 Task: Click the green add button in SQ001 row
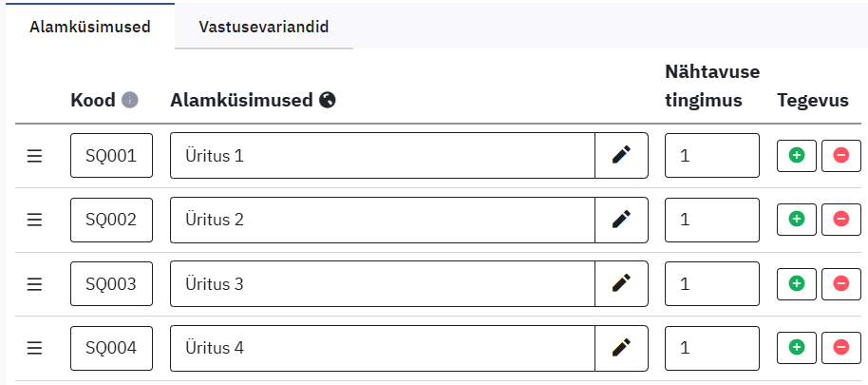point(797,155)
